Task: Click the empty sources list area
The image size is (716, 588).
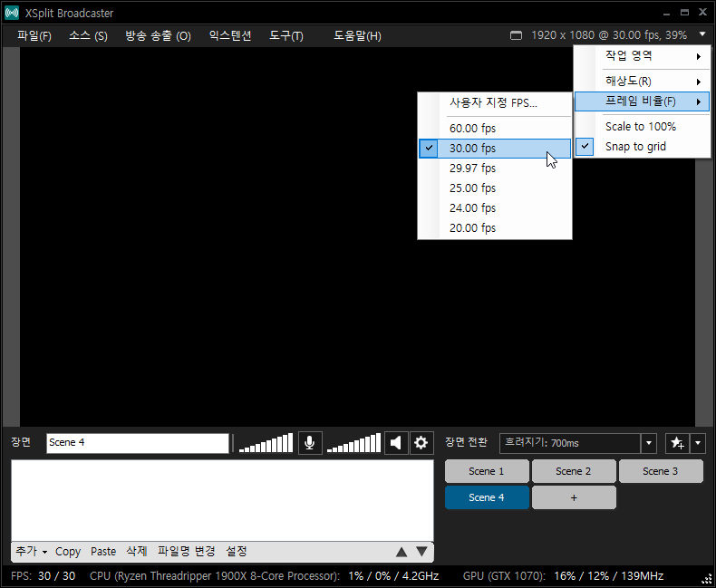Action: click(x=222, y=500)
